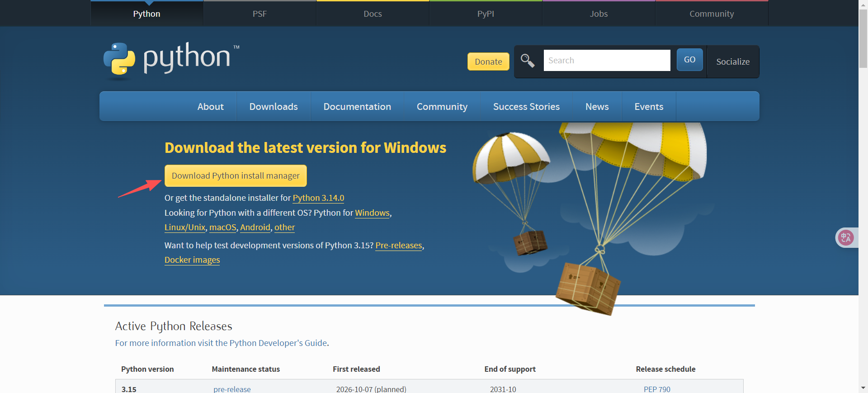Click the floating translate icon at right edge
This screenshot has width=868, height=393.
846,237
